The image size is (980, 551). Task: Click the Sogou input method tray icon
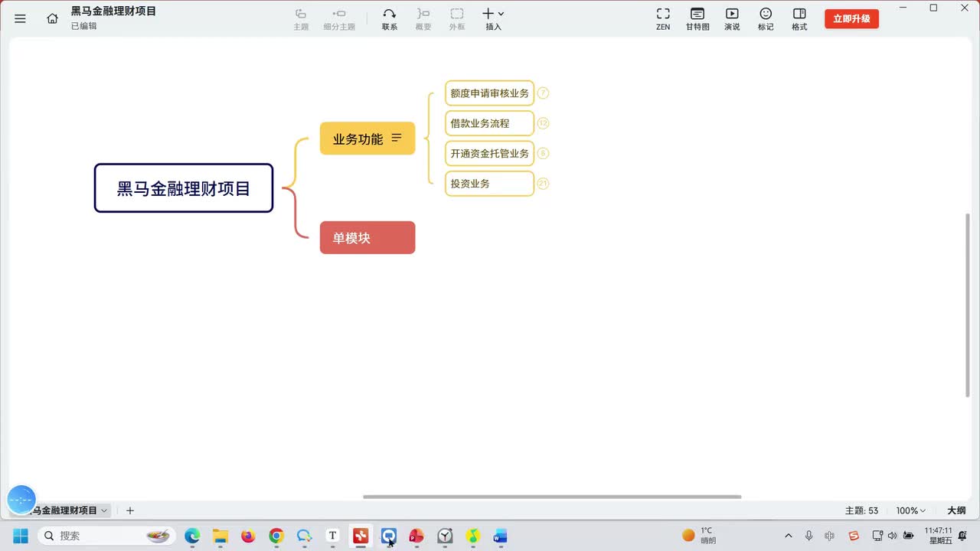coord(854,536)
